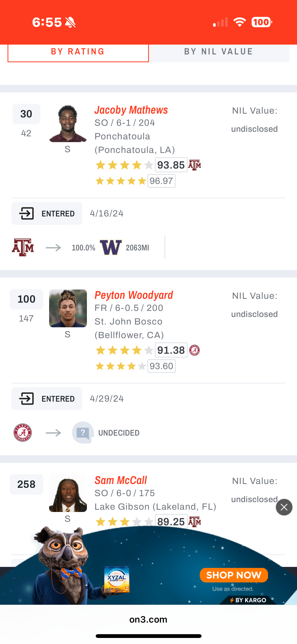The height and width of the screenshot is (644, 297).
Task: Click Texas A&M logo beside 89.25 rating
Action: [195, 522]
